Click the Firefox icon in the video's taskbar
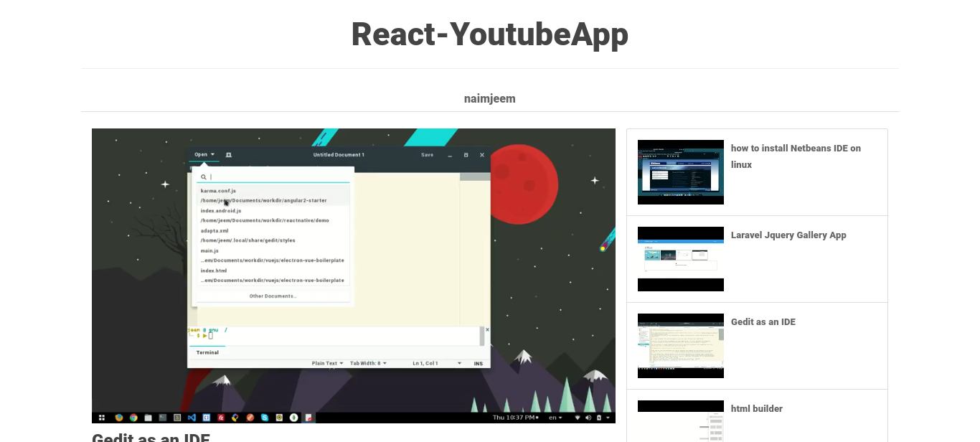980x442 pixels. [x=119, y=418]
